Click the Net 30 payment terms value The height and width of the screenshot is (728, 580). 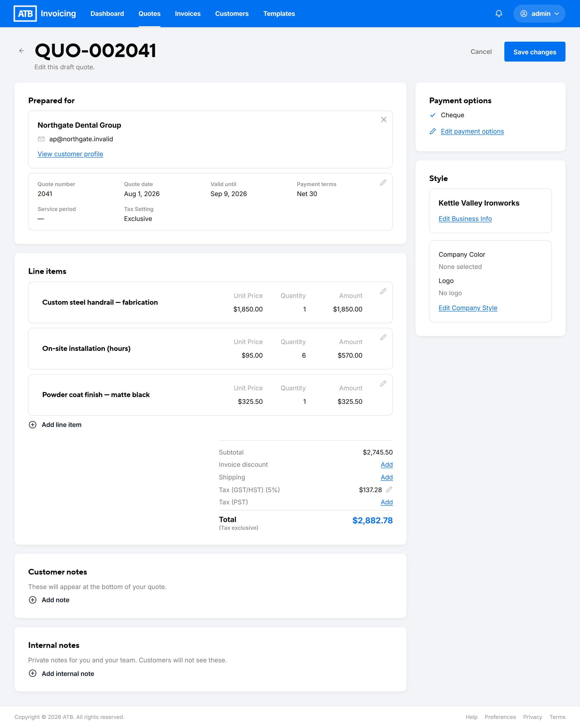[x=307, y=194]
